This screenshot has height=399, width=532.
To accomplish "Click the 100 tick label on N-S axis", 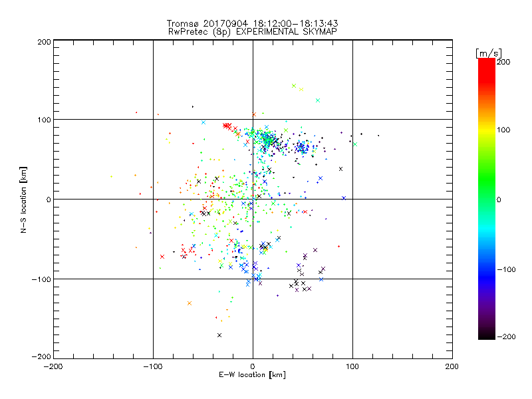I will pyautogui.click(x=44, y=120).
